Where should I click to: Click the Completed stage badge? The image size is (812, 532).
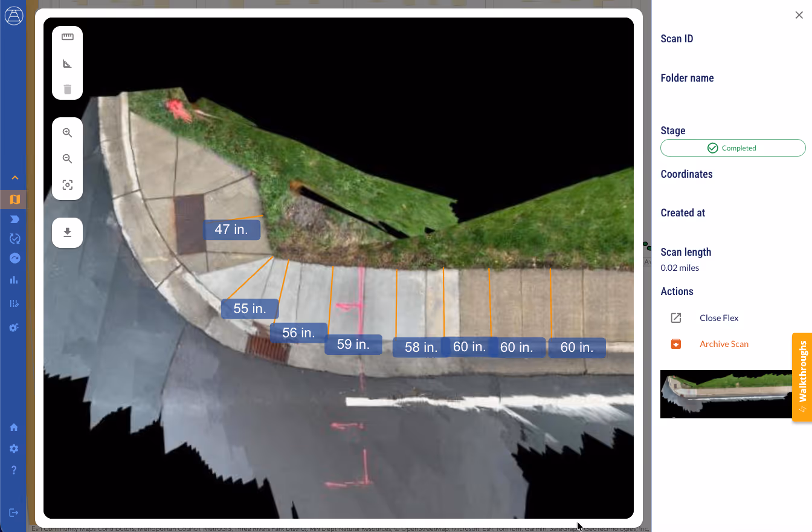[733, 148]
